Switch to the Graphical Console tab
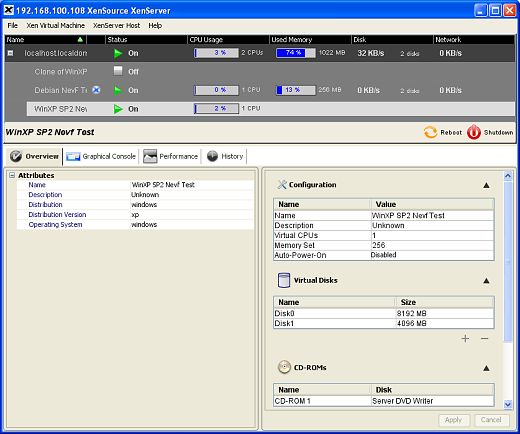This screenshot has height=434, width=520. click(x=101, y=156)
